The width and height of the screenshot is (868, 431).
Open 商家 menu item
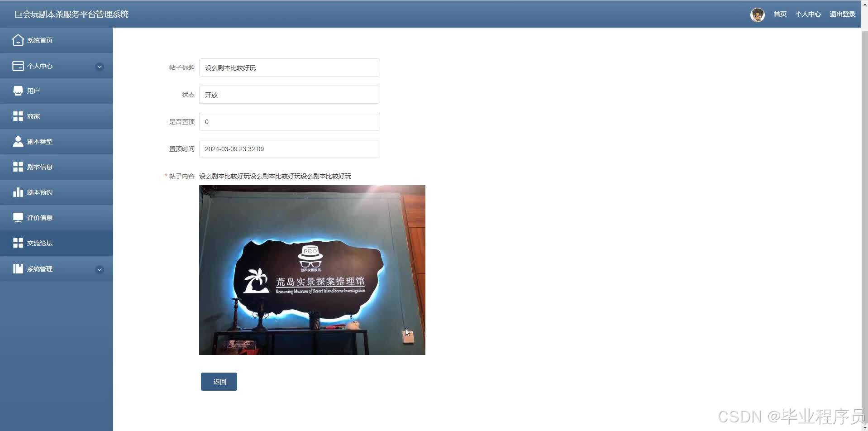(57, 116)
